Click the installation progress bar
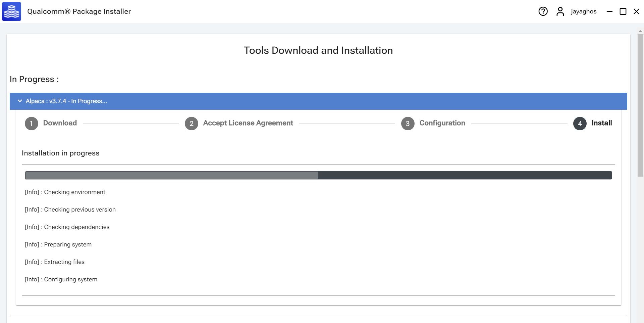 pyautogui.click(x=318, y=175)
